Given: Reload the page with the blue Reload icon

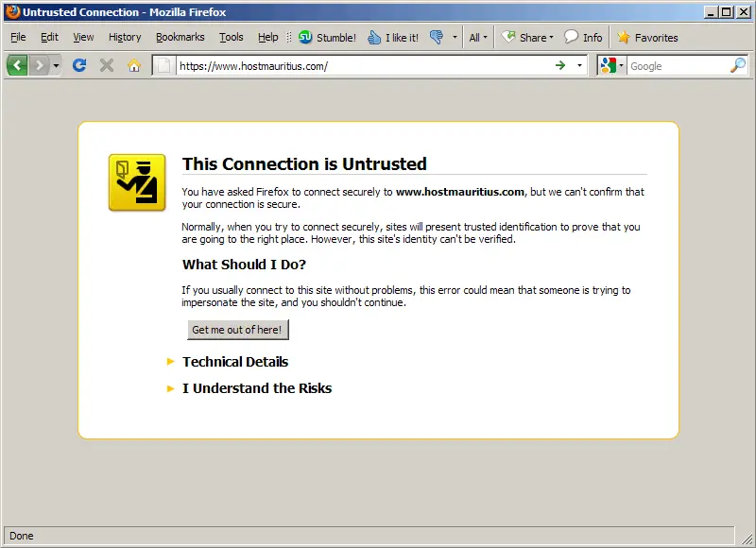Looking at the screenshot, I should pos(79,65).
